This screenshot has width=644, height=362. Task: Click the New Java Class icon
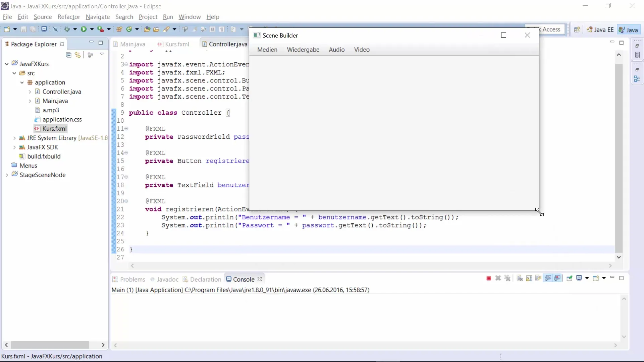click(129, 29)
